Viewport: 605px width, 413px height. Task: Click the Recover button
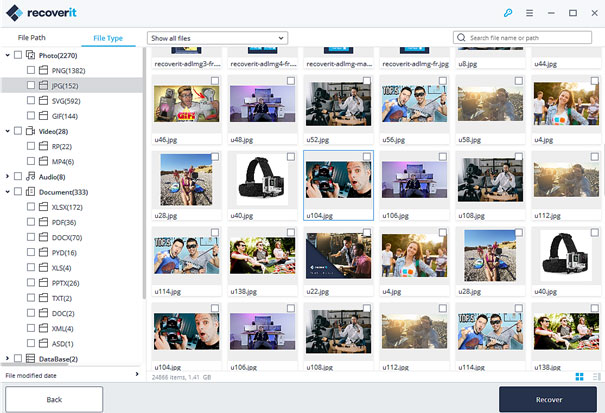(548, 398)
